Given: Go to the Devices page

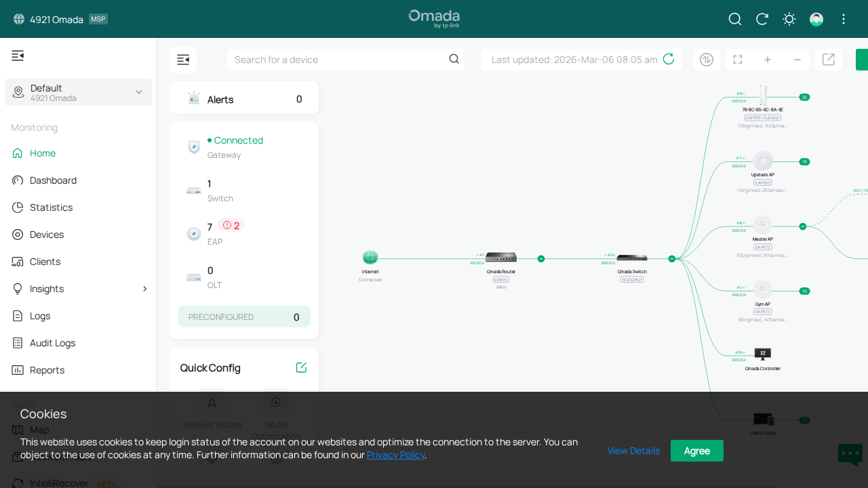Looking at the screenshot, I should (x=47, y=235).
